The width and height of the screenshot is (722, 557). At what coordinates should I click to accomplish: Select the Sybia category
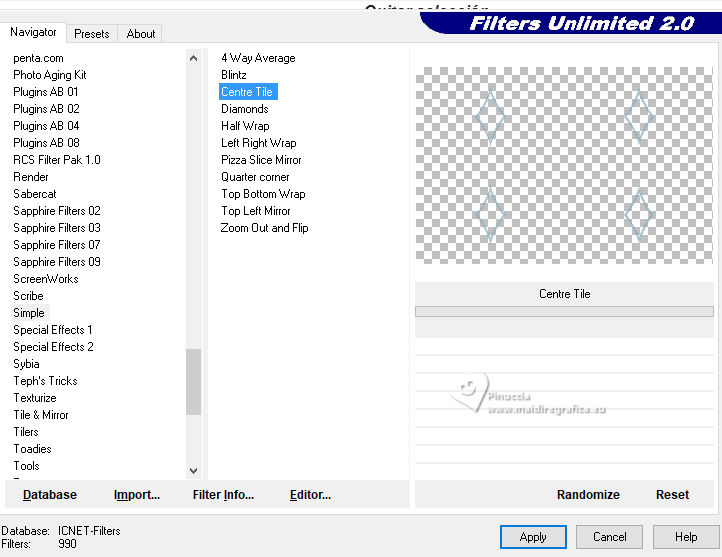[26, 364]
